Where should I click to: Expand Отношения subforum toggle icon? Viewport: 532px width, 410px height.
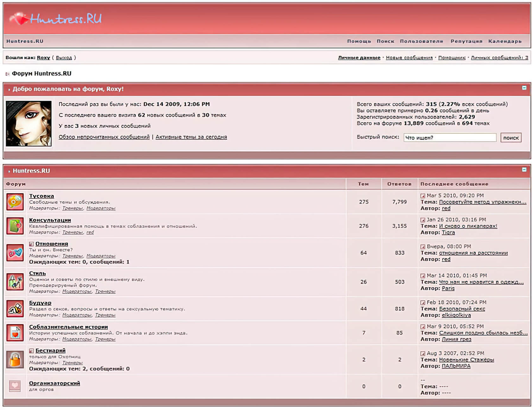(x=31, y=244)
